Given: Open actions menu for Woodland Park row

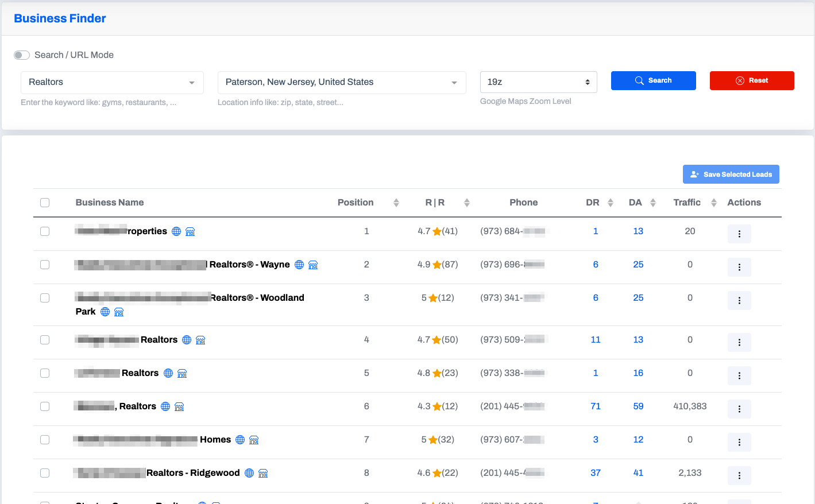Looking at the screenshot, I should click(739, 300).
